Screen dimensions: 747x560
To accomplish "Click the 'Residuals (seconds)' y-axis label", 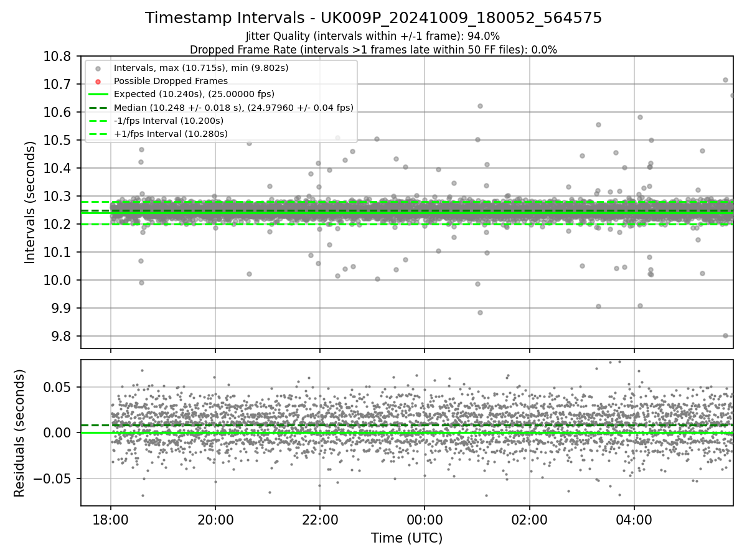I will click(x=20, y=433).
